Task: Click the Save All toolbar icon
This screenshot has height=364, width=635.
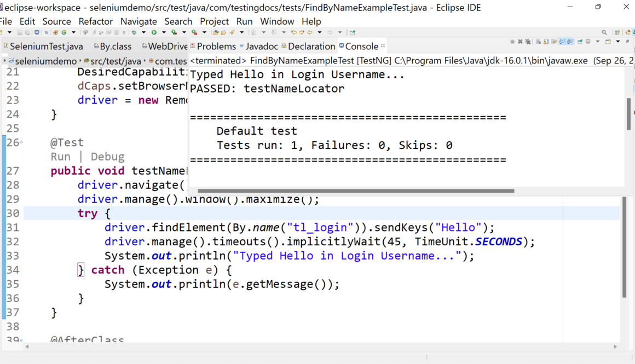Action: 27,32
